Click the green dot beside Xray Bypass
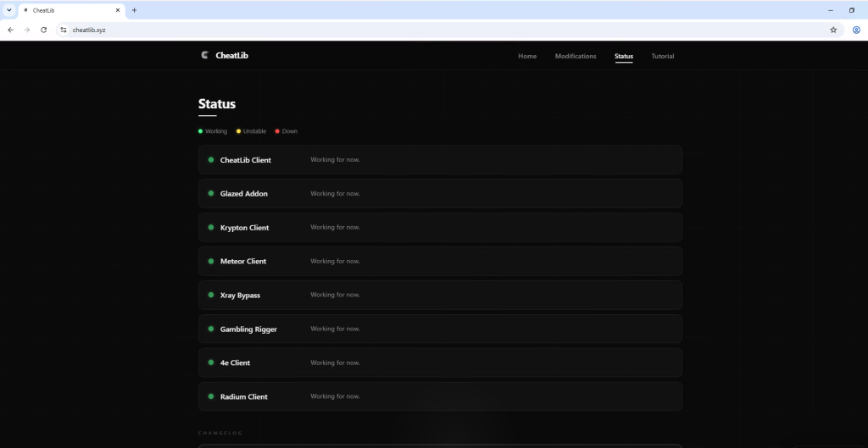 pos(211,295)
